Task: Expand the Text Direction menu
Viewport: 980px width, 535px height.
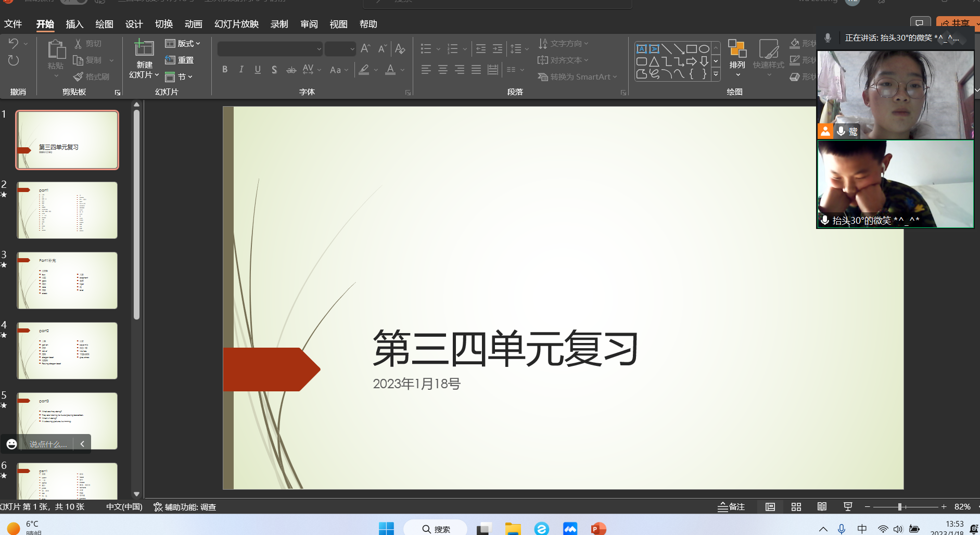Action: 564,44
